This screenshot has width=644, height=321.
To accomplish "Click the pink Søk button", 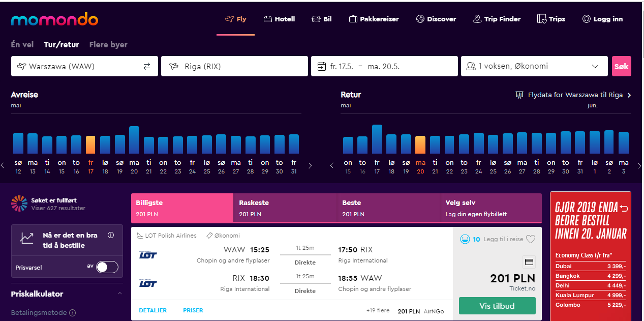I will [622, 66].
